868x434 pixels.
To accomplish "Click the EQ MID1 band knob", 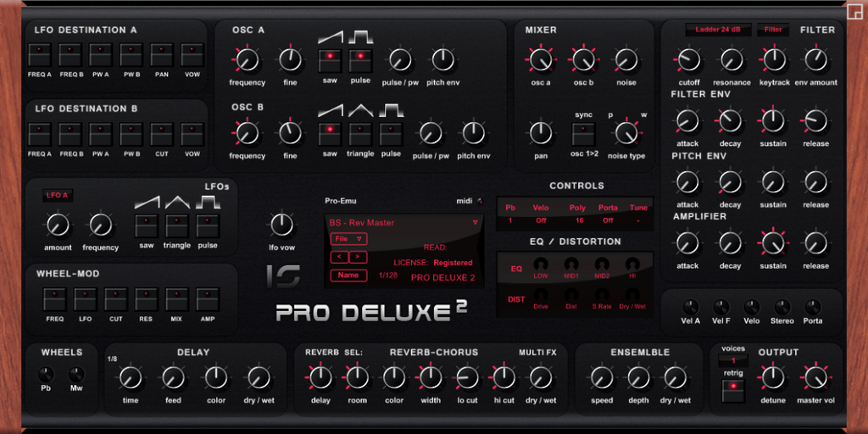I will click(571, 264).
